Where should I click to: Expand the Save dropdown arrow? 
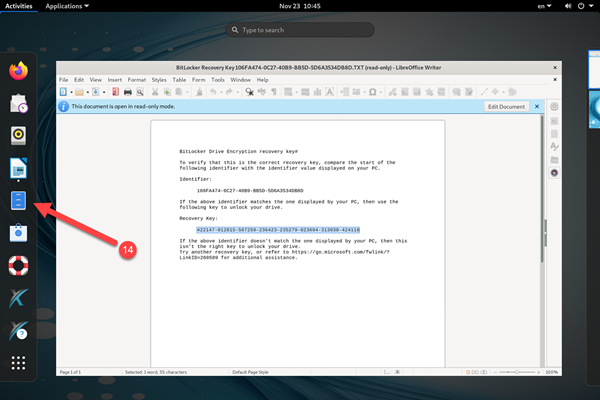tap(104, 92)
